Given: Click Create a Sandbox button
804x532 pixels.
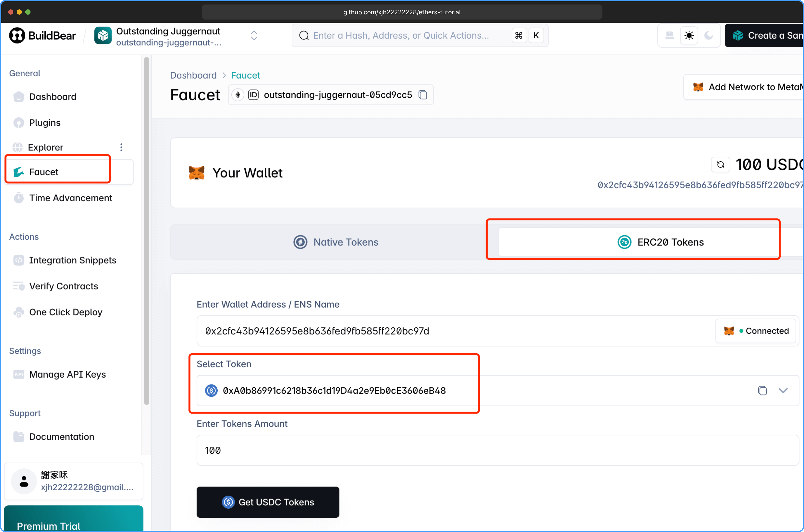Looking at the screenshot, I should click(764, 35).
